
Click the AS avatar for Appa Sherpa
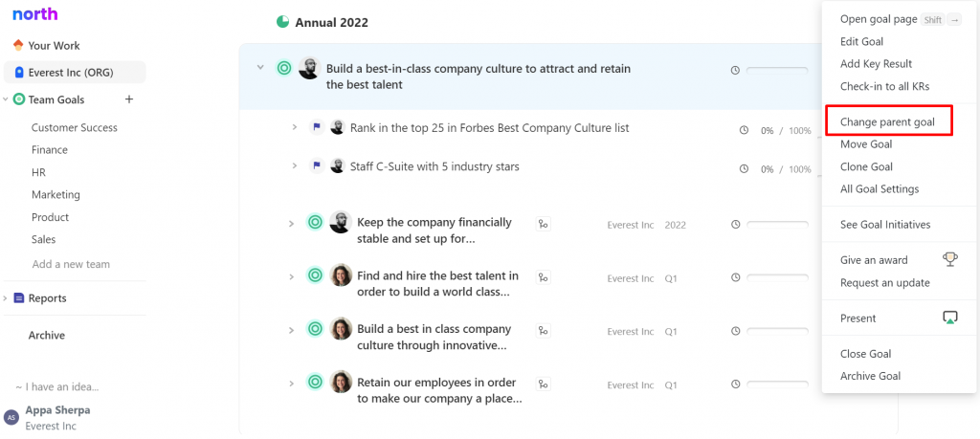pyautogui.click(x=11, y=418)
